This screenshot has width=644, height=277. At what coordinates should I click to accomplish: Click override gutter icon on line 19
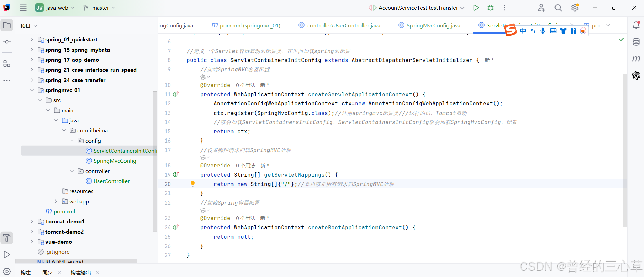tap(176, 174)
